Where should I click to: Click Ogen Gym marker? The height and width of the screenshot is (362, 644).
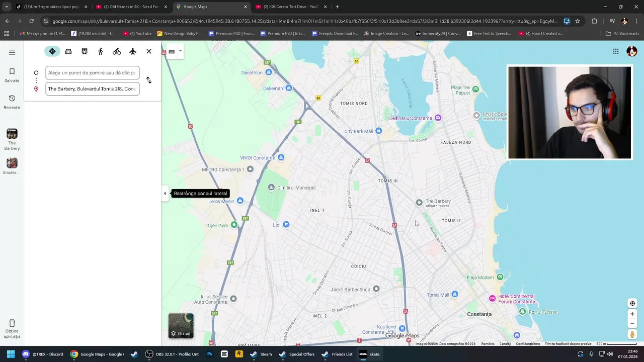[x=234, y=225]
